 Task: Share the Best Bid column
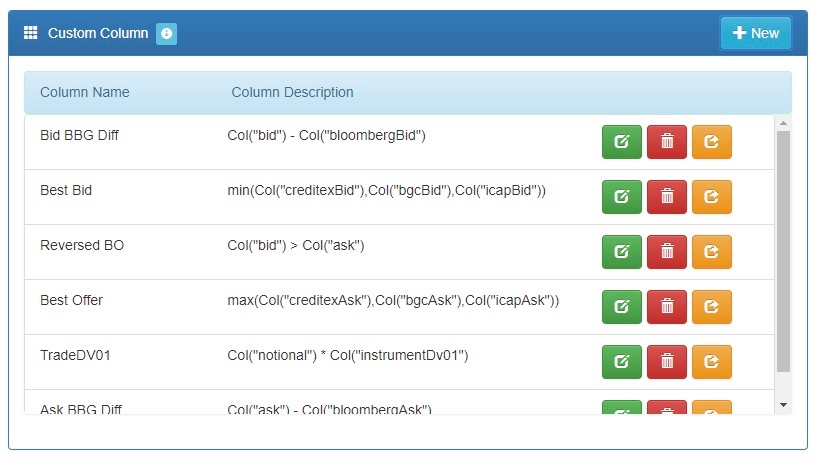point(711,197)
